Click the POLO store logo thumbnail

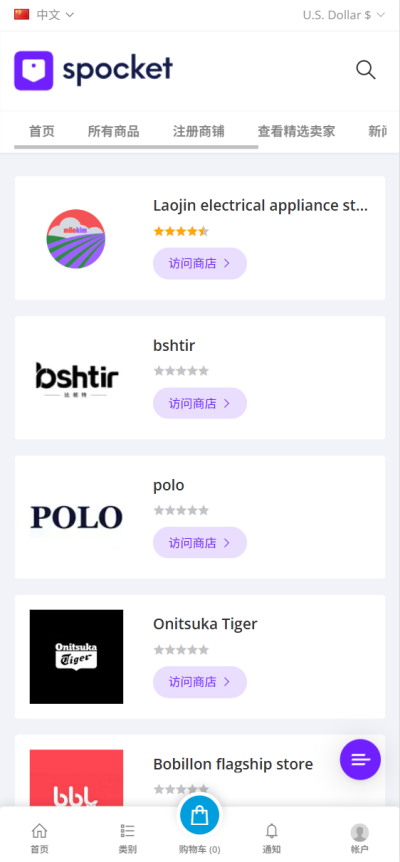[x=76, y=517]
